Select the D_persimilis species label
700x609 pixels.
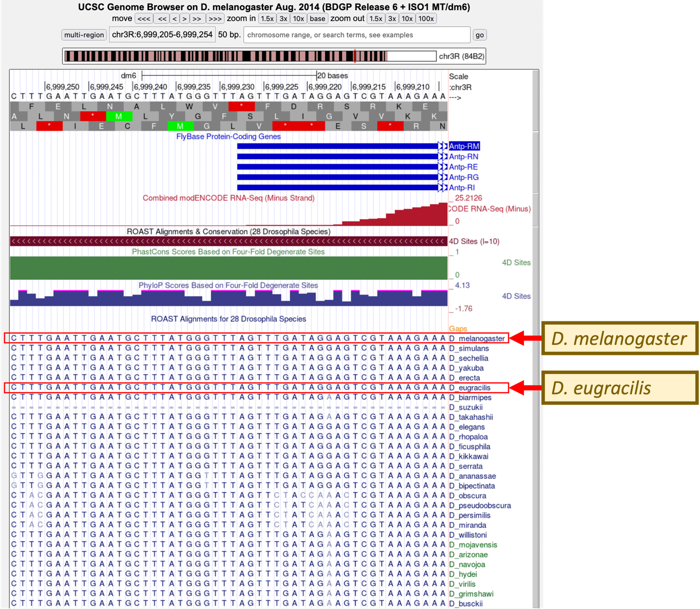[469, 515]
